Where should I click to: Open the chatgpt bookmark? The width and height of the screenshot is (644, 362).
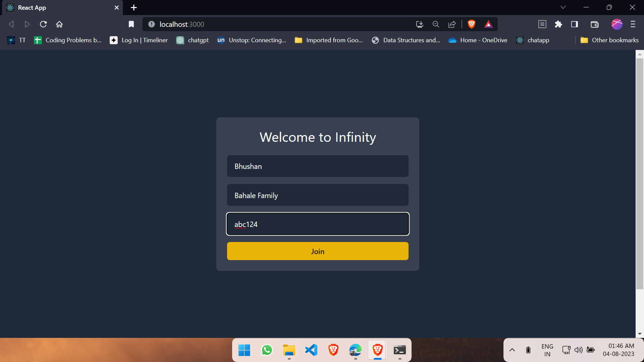pyautogui.click(x=193, y=40)
